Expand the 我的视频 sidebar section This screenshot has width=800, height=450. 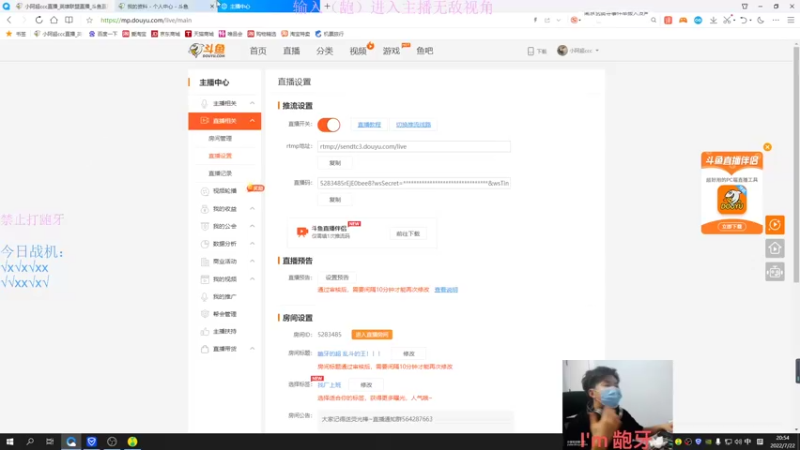[252, 279]
